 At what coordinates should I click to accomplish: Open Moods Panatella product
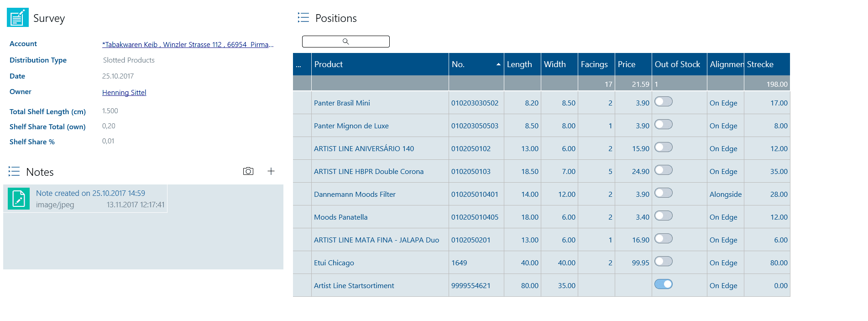[340, 217]
